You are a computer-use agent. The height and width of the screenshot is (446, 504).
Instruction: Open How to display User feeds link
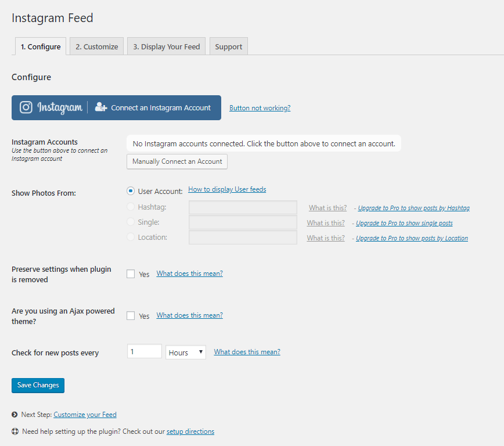227,189
